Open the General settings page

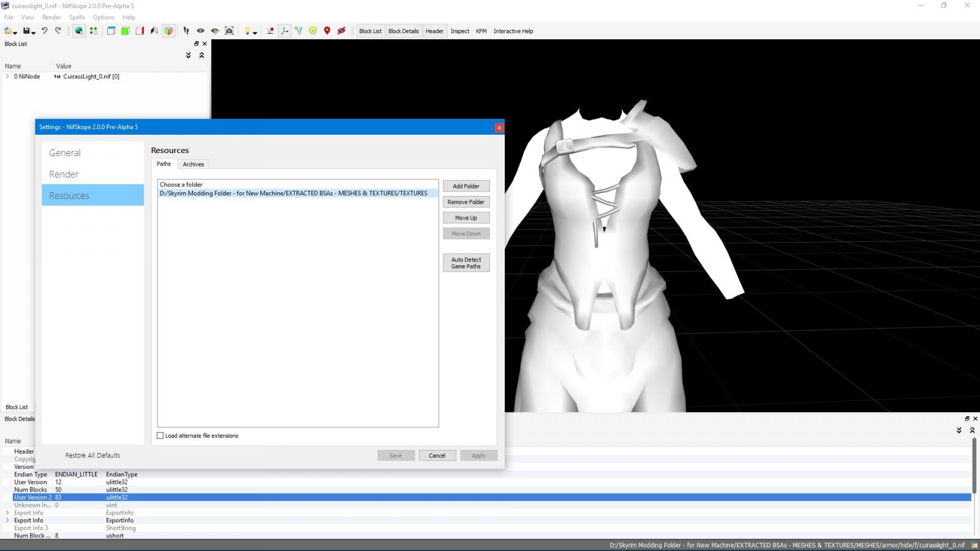tap(92, 153)
